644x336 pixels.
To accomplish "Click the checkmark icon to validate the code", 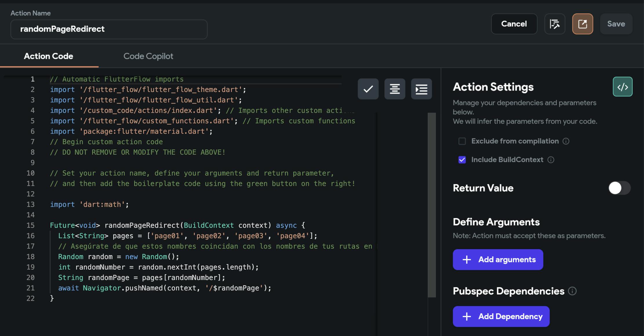I will (368, 89).
